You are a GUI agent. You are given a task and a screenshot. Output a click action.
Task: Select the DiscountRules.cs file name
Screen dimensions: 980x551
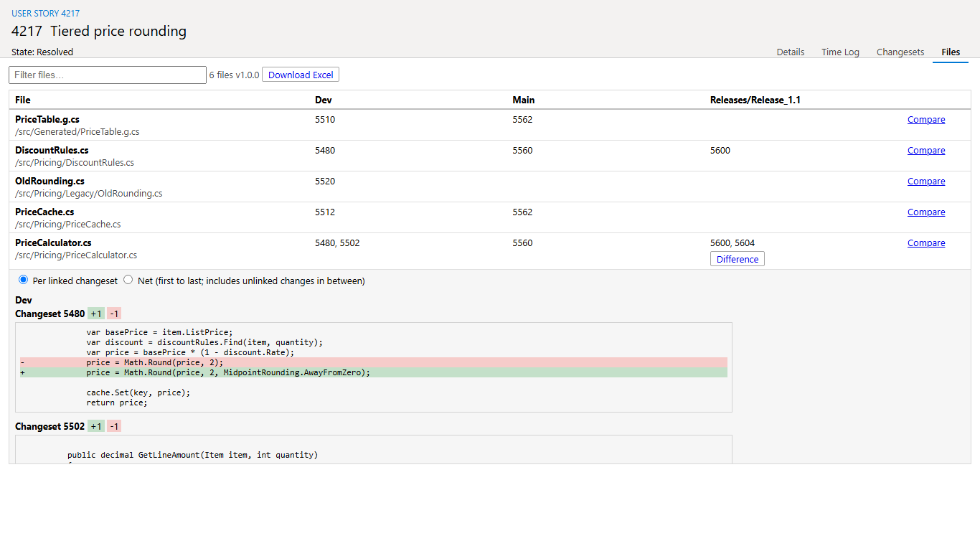point(52,151)
